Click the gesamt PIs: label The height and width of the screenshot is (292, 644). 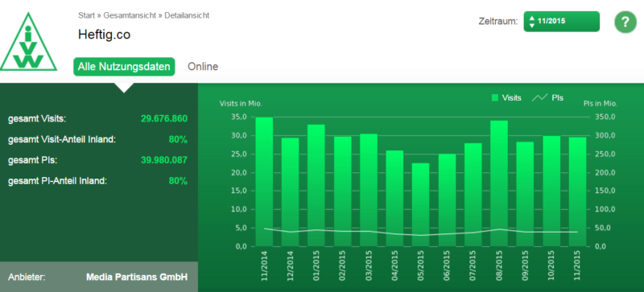(x=32, y=160)
